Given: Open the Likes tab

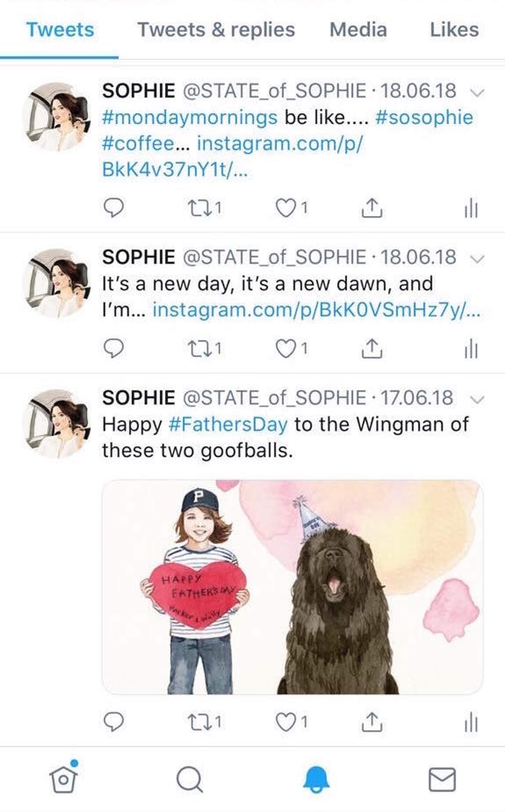Looking at the screenshot, I should click(454, 30).
